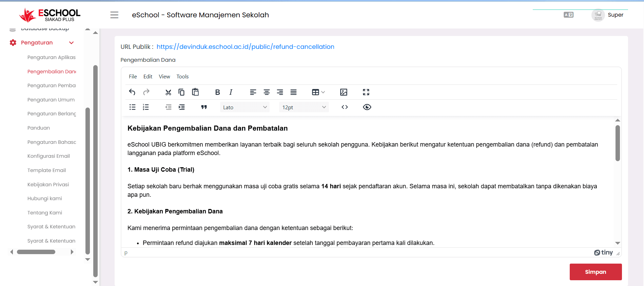Screen dimensions: 644x286
Task: Click the Pengaturan gear icon
Action: tap(13, 43)
